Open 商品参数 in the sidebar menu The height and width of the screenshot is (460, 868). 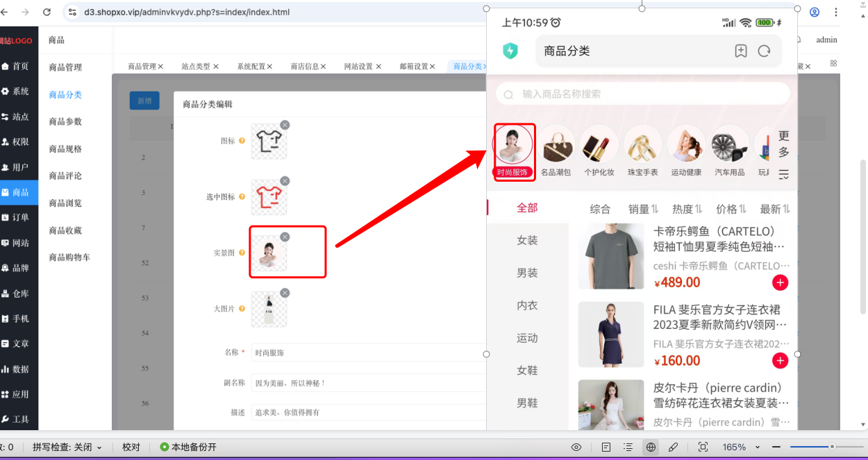[x=65, y=121]
